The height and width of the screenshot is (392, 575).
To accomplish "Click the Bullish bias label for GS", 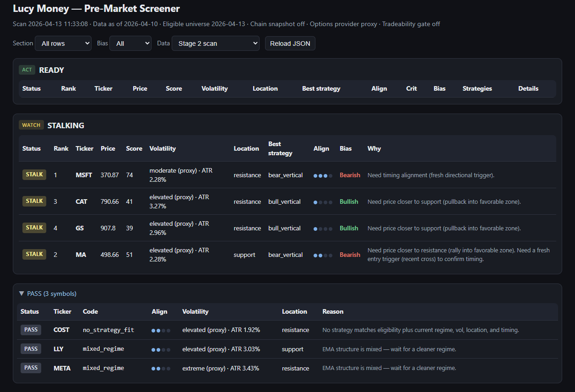I will 349,228.
